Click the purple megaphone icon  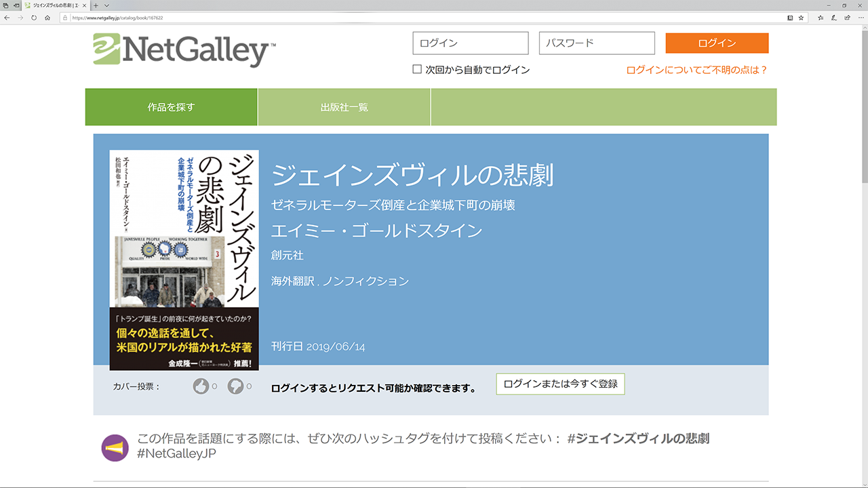(x=115, y=447)
